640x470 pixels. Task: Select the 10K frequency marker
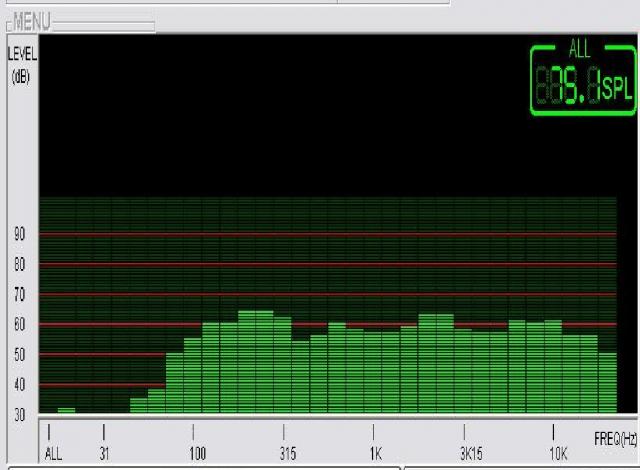coord(557,453)
